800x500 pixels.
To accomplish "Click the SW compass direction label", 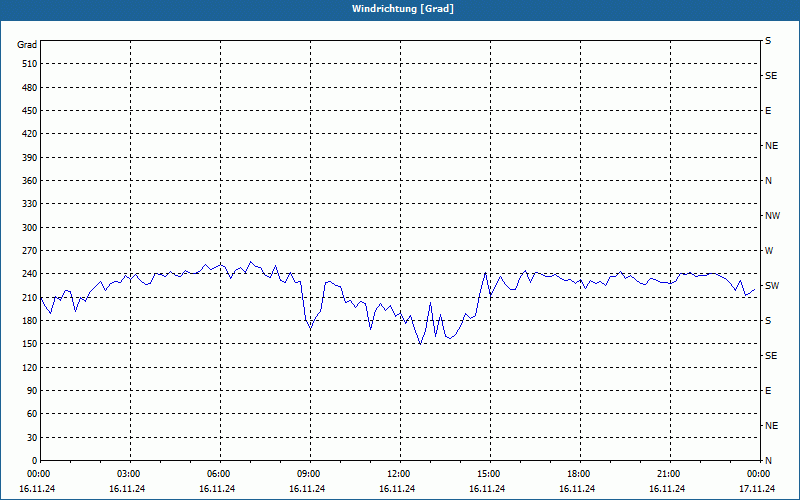I will click(772, 286).
